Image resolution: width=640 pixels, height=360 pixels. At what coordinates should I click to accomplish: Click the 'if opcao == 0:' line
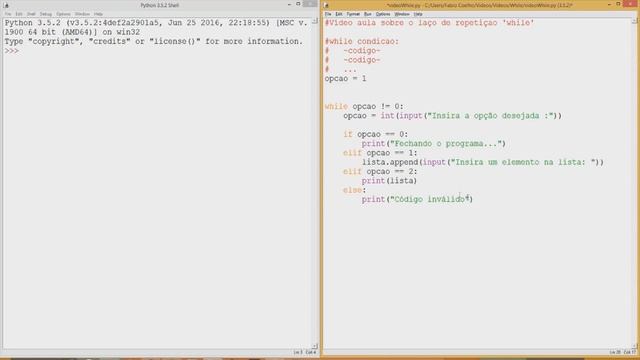pos(376,134)
